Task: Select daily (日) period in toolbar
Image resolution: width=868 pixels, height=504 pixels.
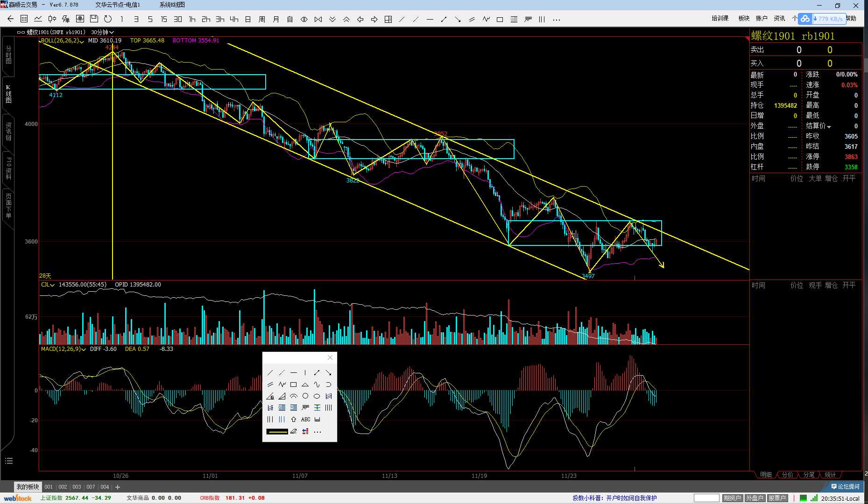Action: coord(248,19)
